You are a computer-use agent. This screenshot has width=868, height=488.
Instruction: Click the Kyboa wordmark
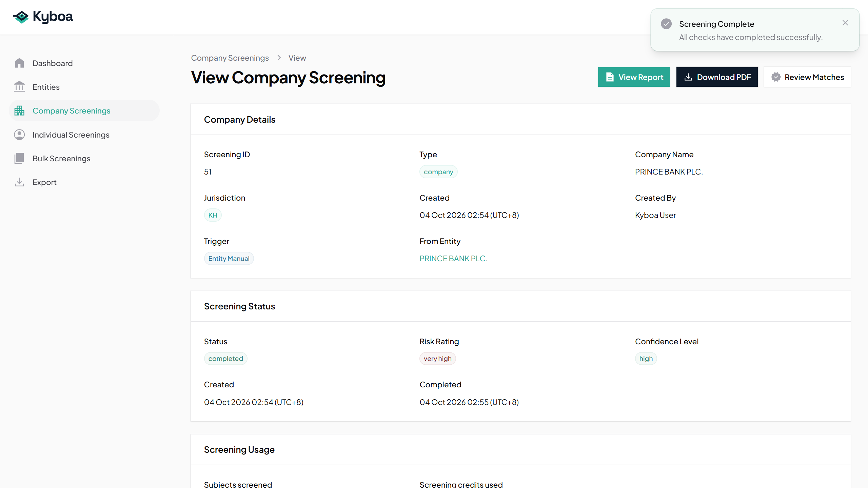pyautogui.click(x=53, y=17)
